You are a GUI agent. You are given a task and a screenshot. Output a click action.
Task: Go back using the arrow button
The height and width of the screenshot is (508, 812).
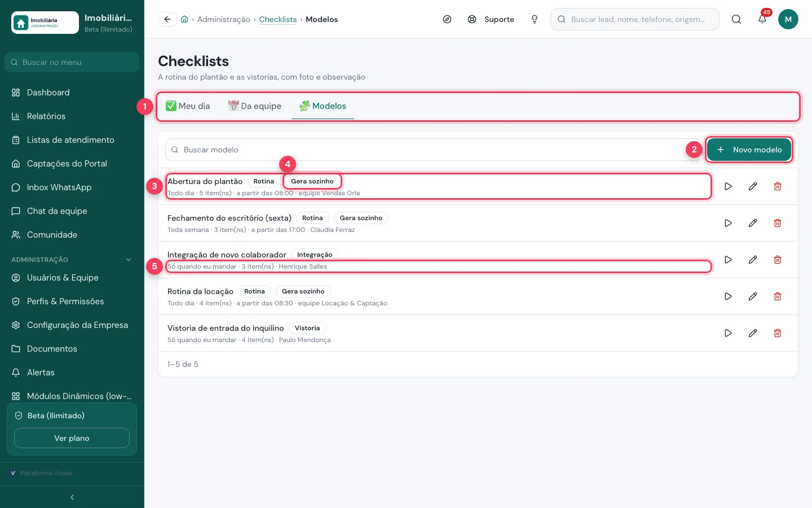pos(167,19)
